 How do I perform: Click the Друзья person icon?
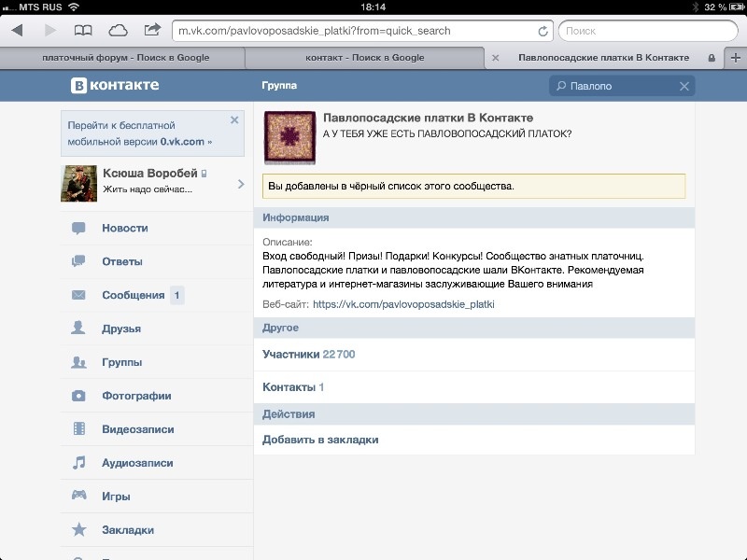click(78, 329)
